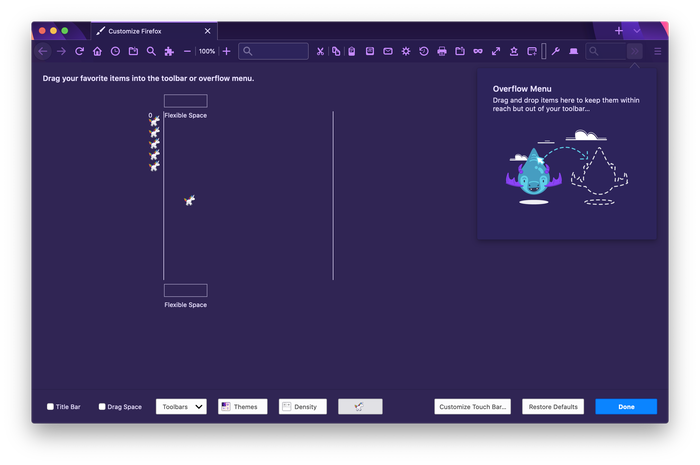Viewport: 700px width, 465px height.
Task: Click the "Drag your favorite items" instruction text
Action: (148, 78)
